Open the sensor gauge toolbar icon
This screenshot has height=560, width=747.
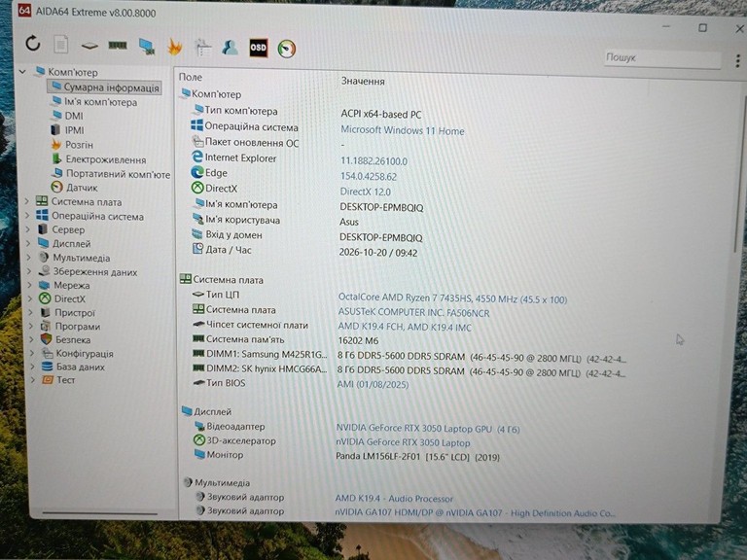point(286,49)
